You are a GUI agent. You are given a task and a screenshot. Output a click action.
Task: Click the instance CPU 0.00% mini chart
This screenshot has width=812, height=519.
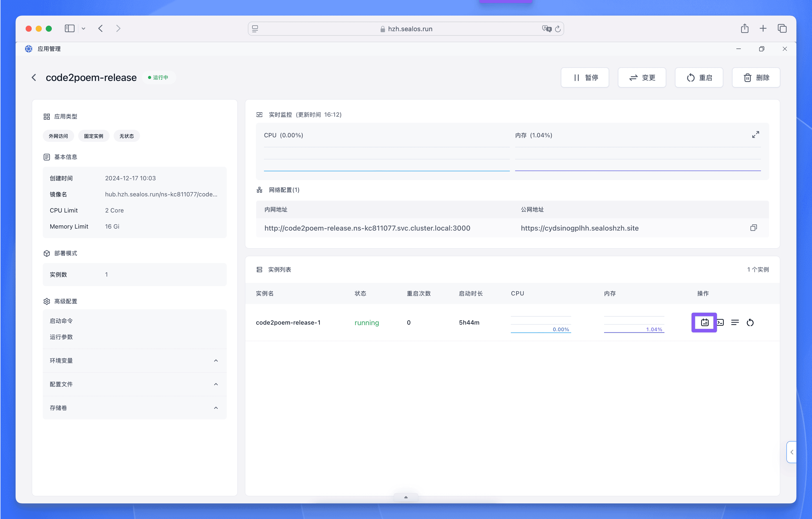(540, 324)
